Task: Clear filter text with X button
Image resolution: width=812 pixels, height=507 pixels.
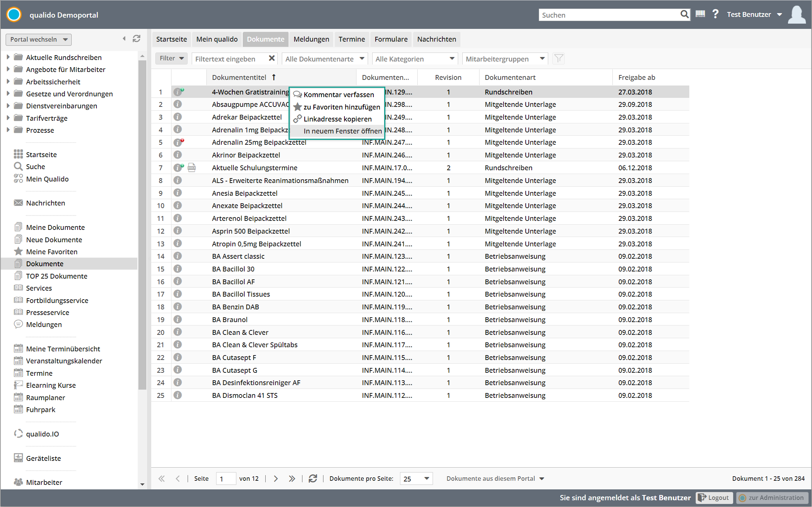Action: [x=272, y=58]
